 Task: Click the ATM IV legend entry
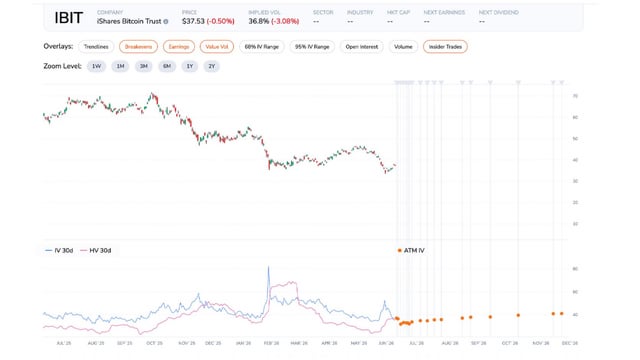pyautogui.click(x=411, y=250)
